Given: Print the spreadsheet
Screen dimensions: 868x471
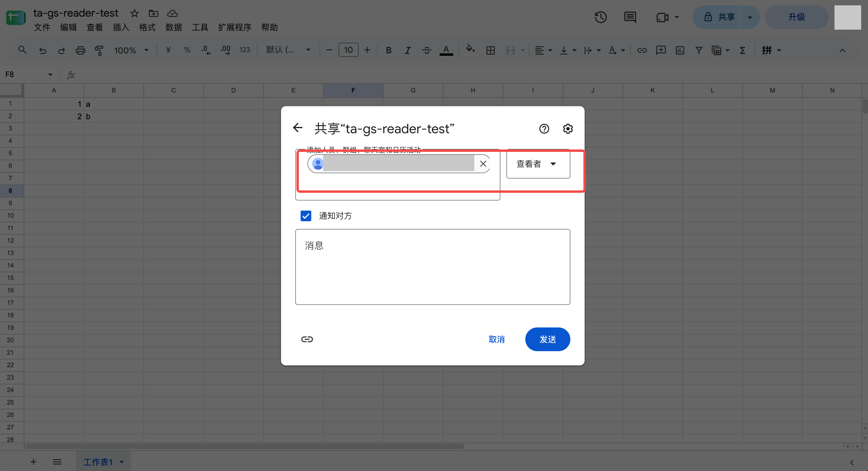Looking at the screenshot, I should (x=80, y=51).
